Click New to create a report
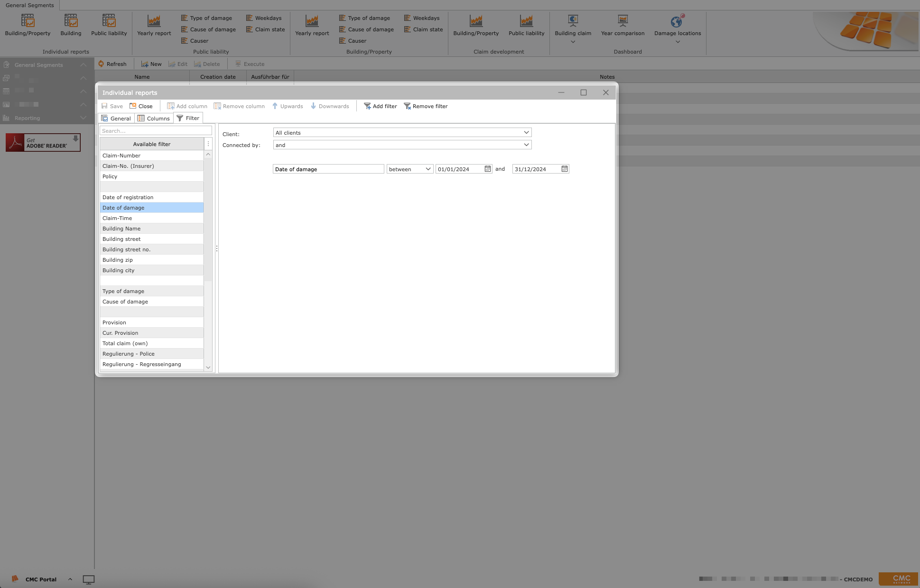This screenshot has height=588, width=920. pos(151,64)
